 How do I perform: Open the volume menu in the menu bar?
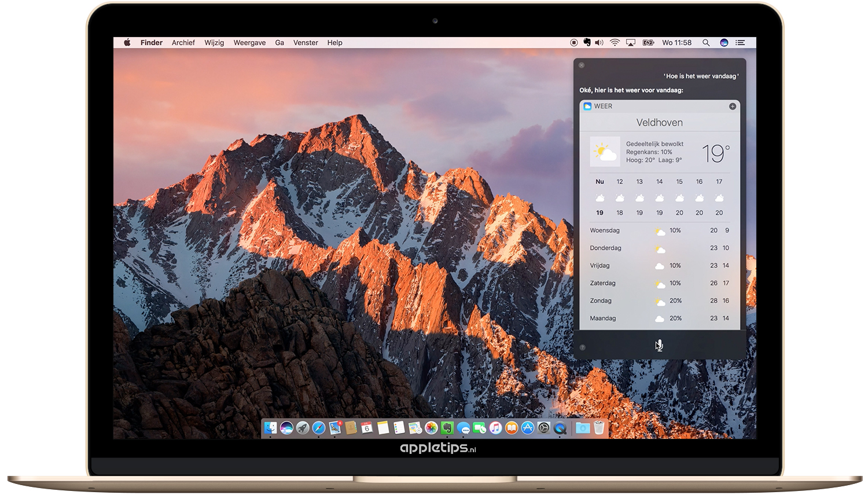[x=599, y=43]
